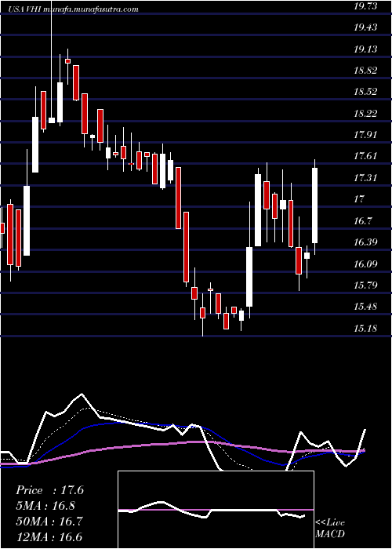The image size is (392, 549).
Task: Click the last tall white candlestick
Action: pos(314,205)
